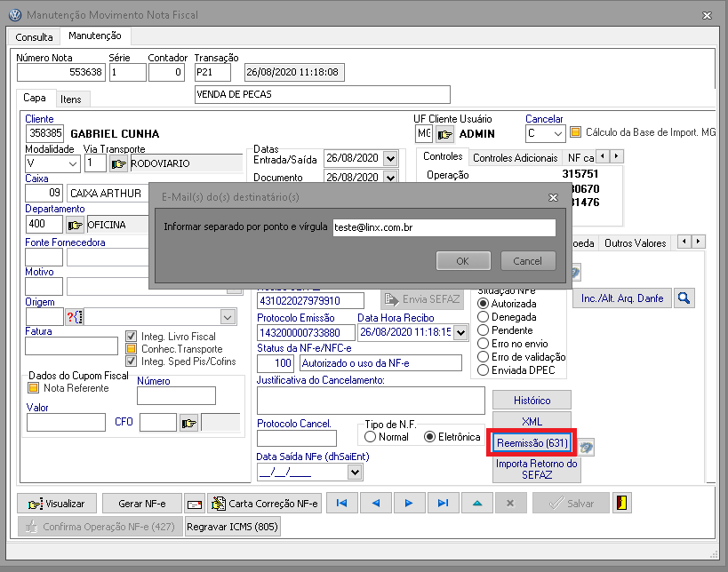Screen dimensions: 728x572
Task: Click the recipient e-mail input field
Action: pos(443,228)
